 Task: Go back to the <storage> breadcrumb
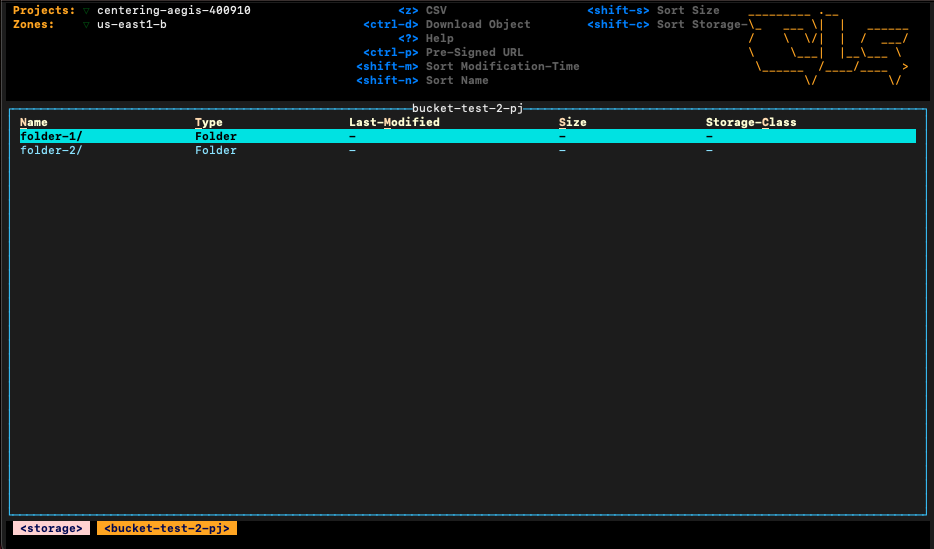click(x=51, y=528)
